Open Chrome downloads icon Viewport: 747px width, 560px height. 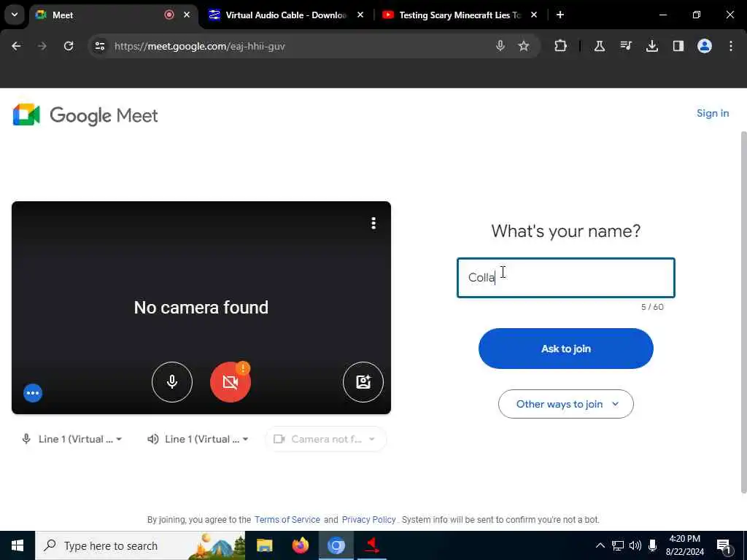click(651, 46)
